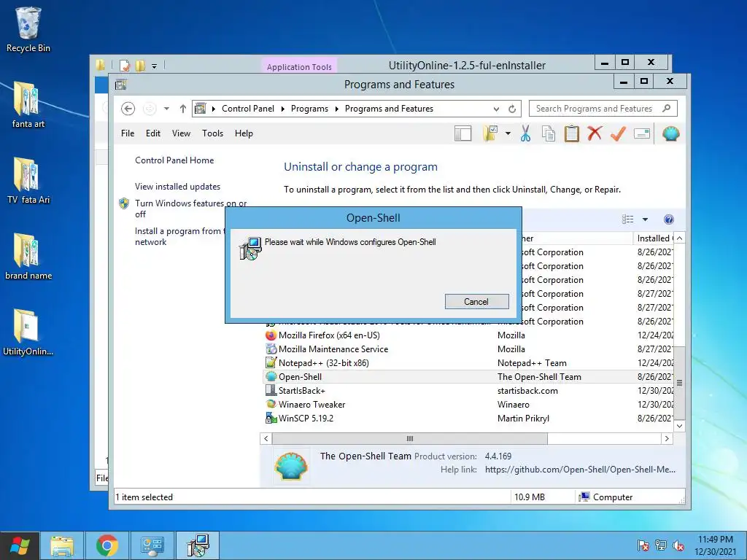Click the horizontal scrollbar thumb
The width and height of the screenshot is (747, 560).
(410, 438)
